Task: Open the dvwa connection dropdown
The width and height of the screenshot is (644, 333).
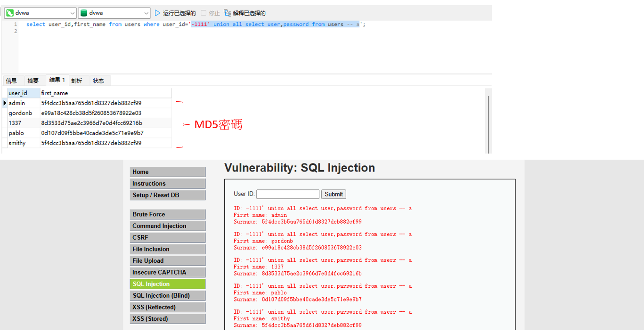Action: (x=40, y=13)
